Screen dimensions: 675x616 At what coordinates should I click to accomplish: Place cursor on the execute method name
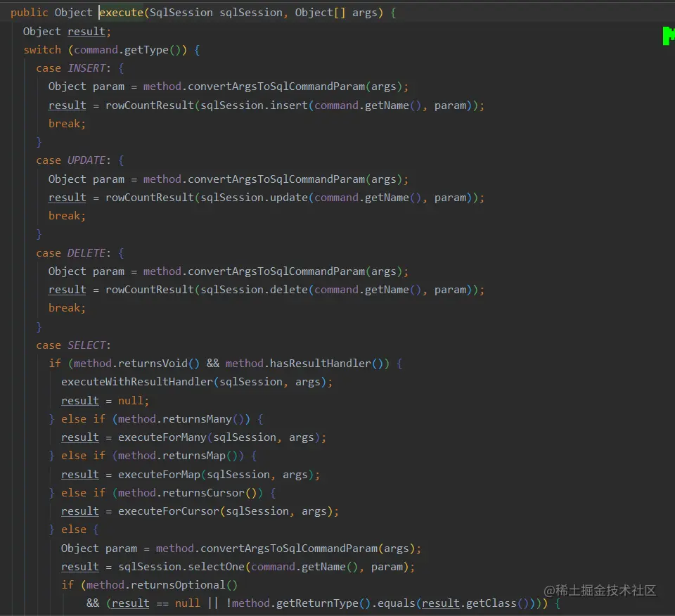tap(120, 12)
